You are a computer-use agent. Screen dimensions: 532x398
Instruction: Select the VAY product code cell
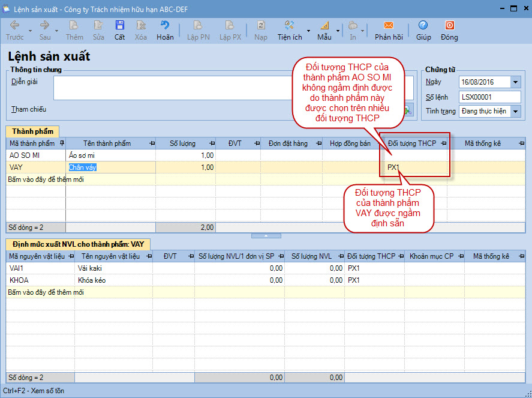[x=36, y=167]
